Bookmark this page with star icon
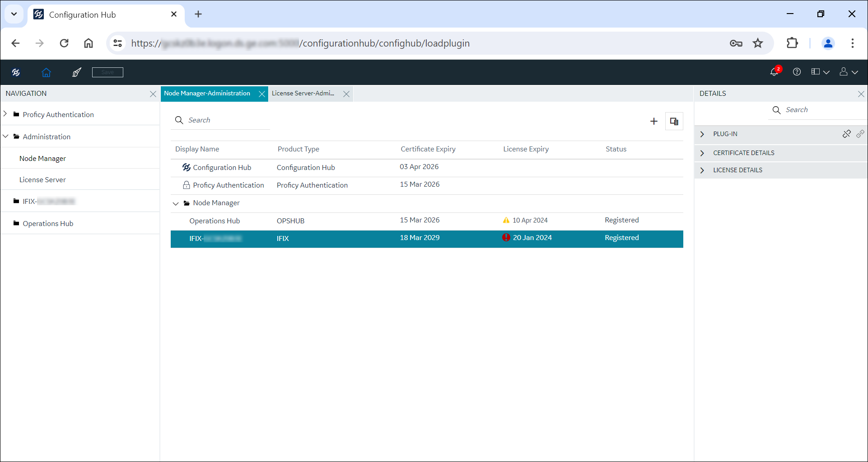The width and height of the screenshot is (868, 462). tap(758, 43)
